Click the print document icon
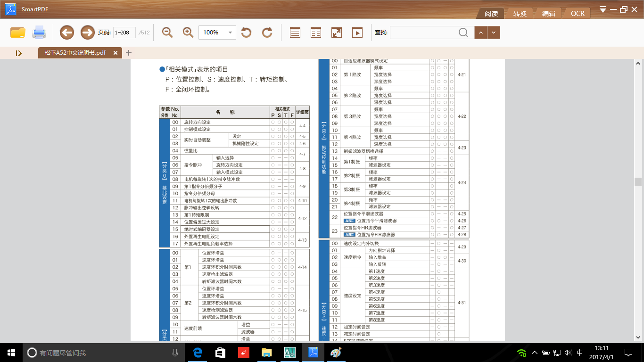 [x=39, y=33]
